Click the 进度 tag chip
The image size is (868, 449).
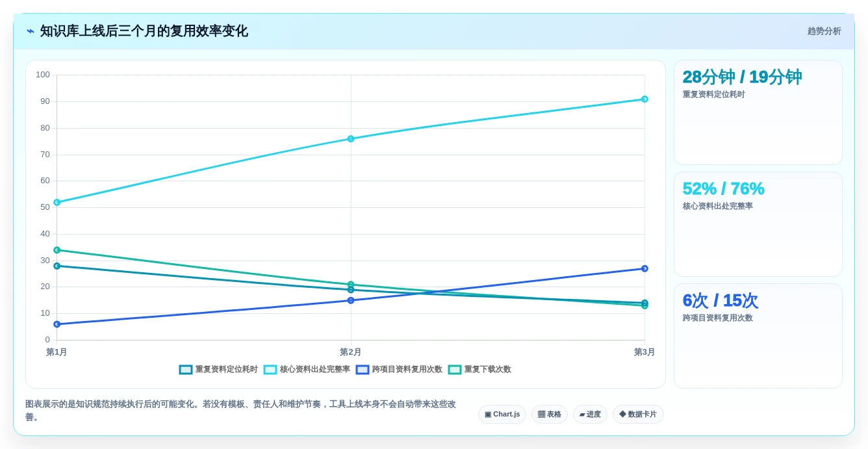click(x=590, y=414)
